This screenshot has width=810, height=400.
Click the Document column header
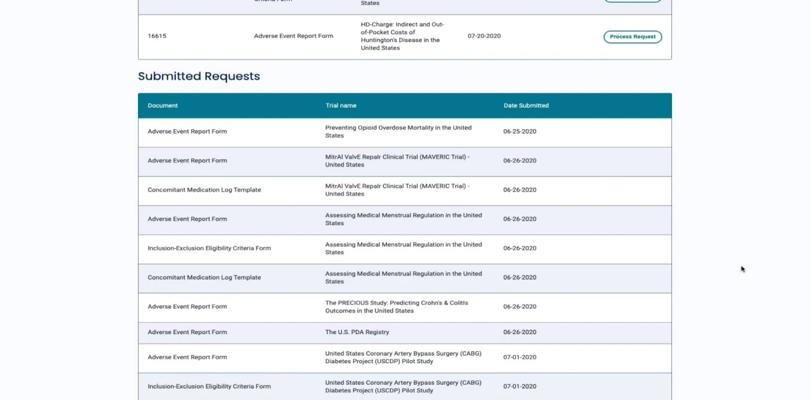[x=164, y=105]
